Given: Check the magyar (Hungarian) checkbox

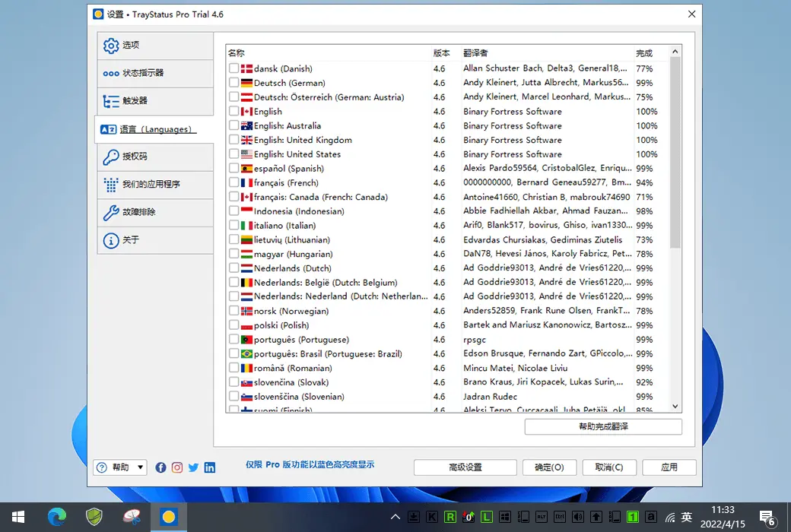Looking at the screenshot, I should [x=233, y=254].
